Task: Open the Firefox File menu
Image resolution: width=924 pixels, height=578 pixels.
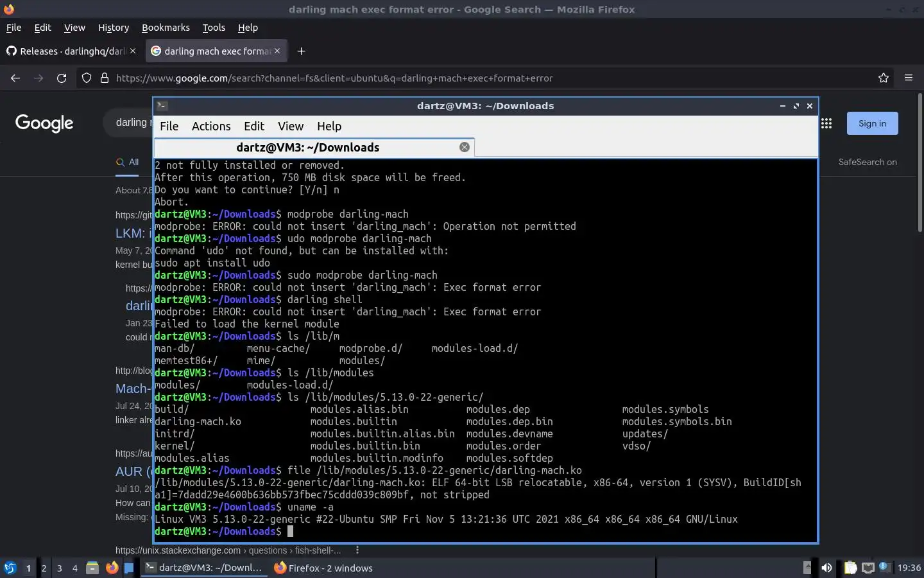Action: [x=13, y=28]
